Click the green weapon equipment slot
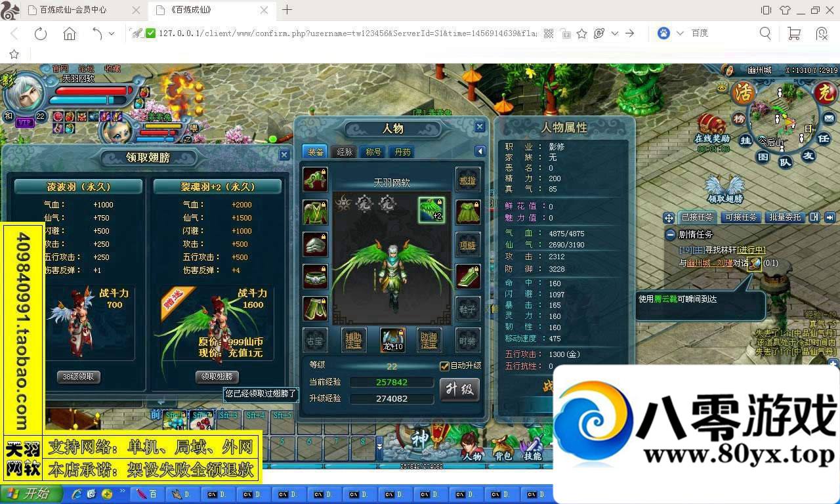This screenshot has height=504, width=840. point(315,179)
